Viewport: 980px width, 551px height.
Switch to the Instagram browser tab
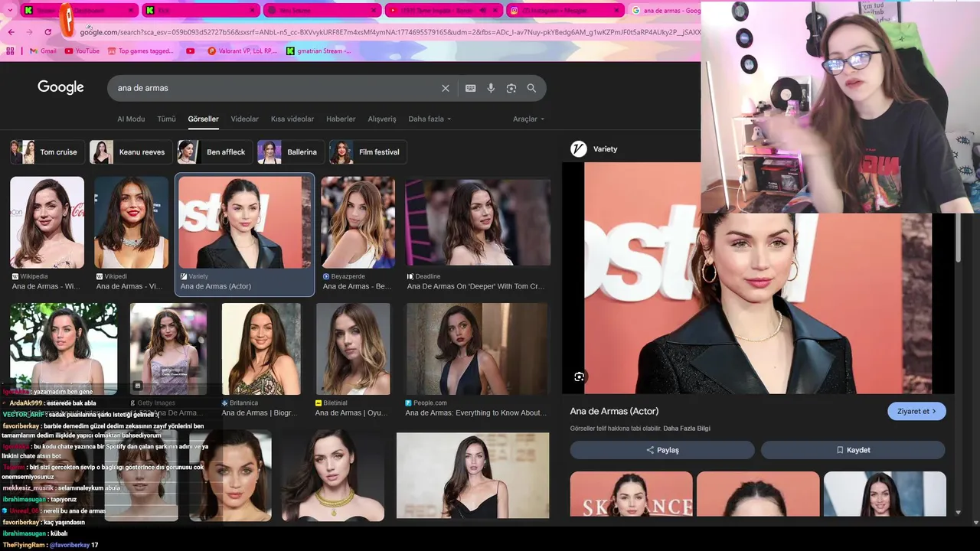coord(565,11)
